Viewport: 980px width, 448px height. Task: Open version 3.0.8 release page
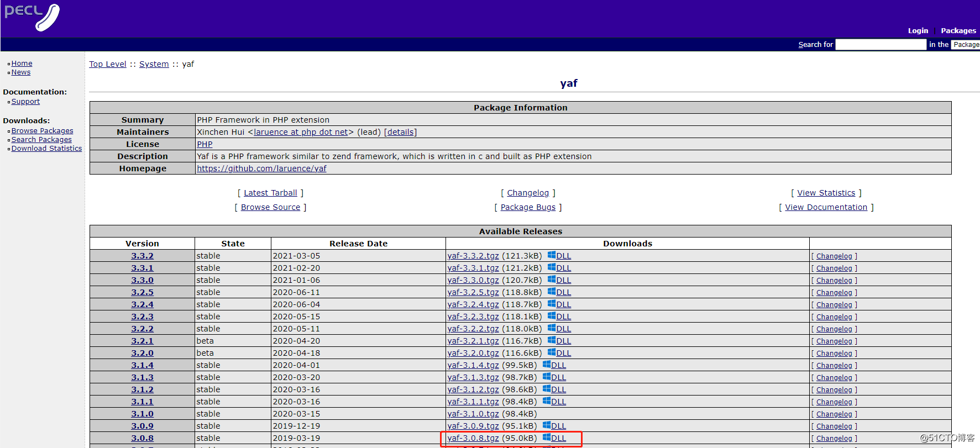(142, 438)
